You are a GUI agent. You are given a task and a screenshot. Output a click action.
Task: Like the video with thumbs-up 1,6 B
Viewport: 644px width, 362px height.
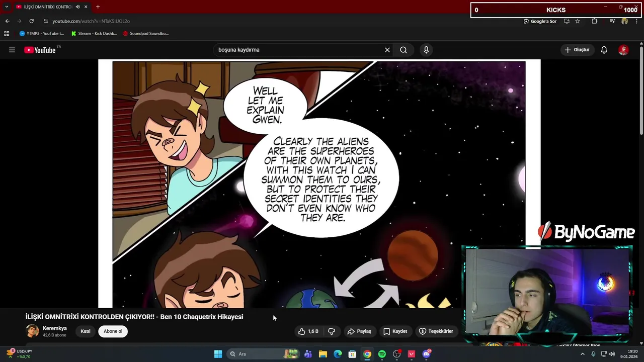[308, 331]
